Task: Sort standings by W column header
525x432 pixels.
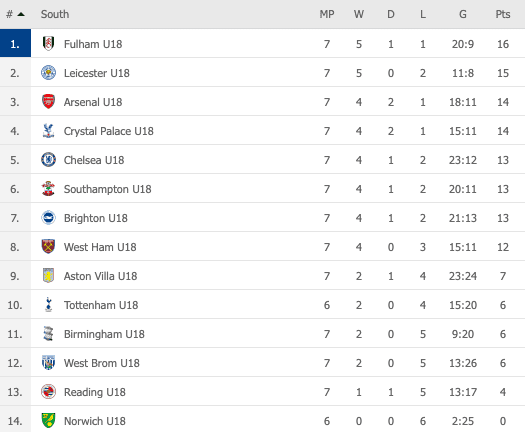Action: point(359,14)
